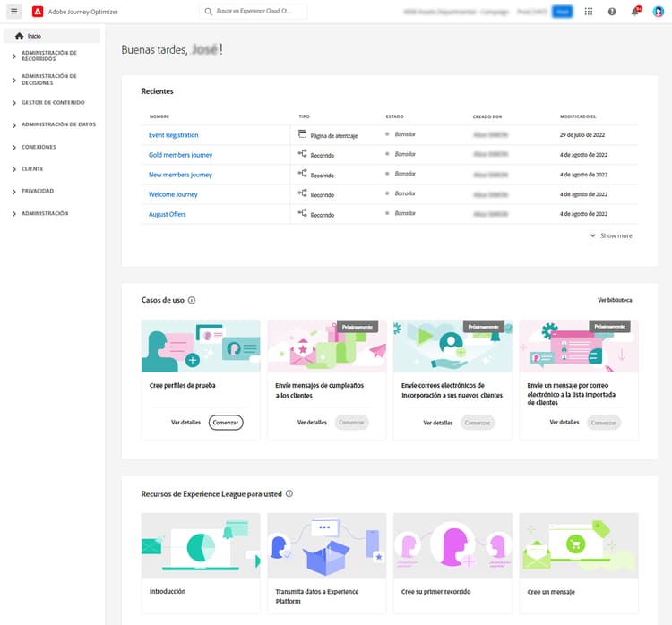
Task: Click info icon next to Recursos de Experience League
Action: point(289,494)
